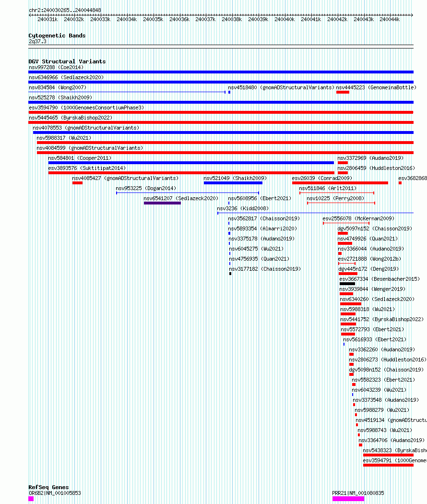Open nsv3375178 (Audano2019) label

pyautogui.click(x=261, y=239)
